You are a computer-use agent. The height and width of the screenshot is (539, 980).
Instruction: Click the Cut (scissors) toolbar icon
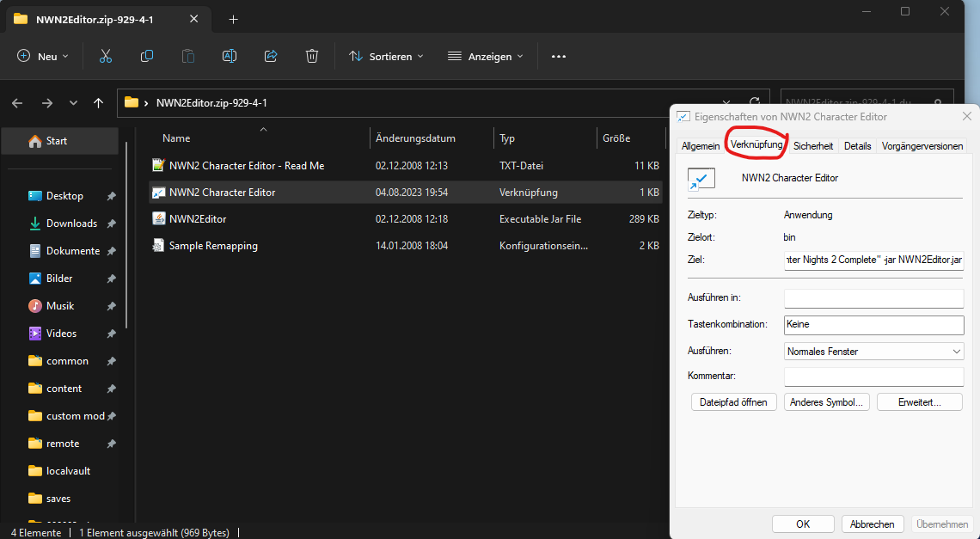pos(106,56)
